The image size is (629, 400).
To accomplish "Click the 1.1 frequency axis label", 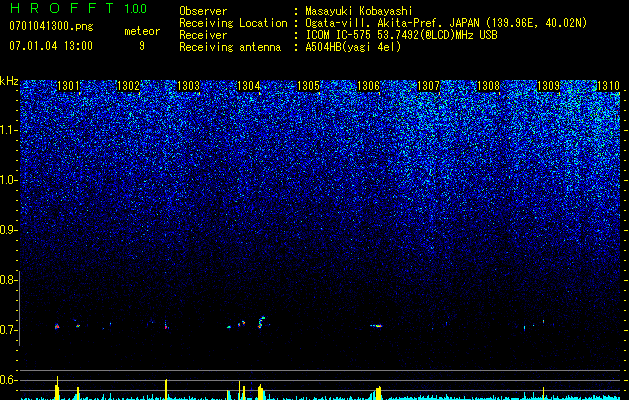I will 8,130.
